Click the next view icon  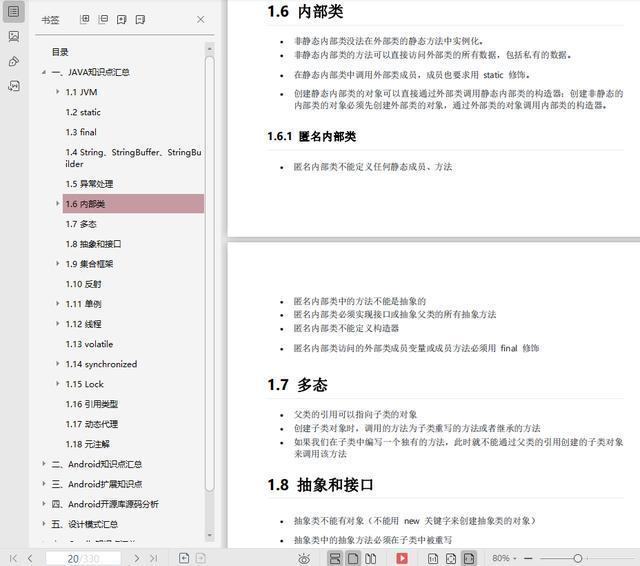tap(201, 558)
